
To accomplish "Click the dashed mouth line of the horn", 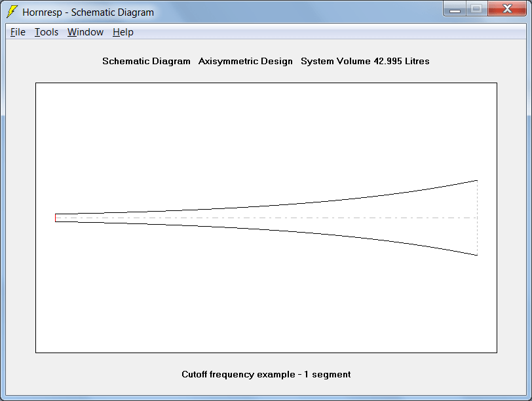I will (478, 218).
